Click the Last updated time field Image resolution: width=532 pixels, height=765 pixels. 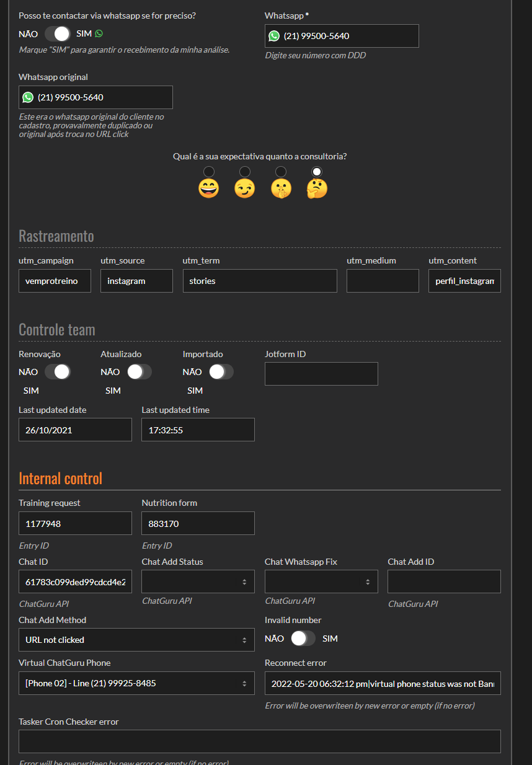[x=198, y=430]
